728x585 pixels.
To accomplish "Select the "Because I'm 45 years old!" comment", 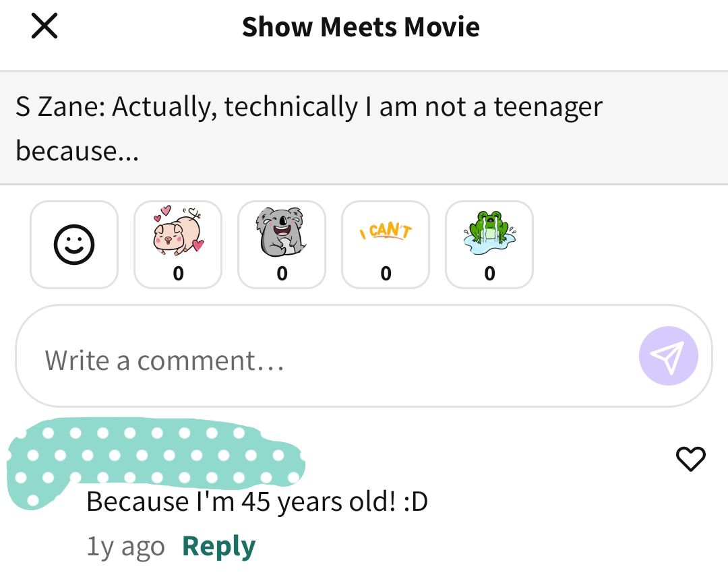I will point(257,502).
